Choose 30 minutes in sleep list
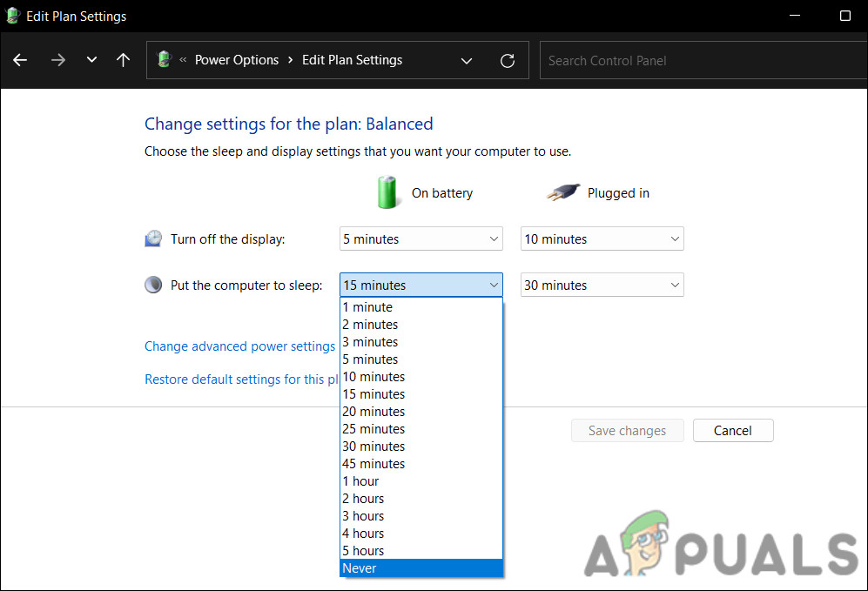 (421, 447)
